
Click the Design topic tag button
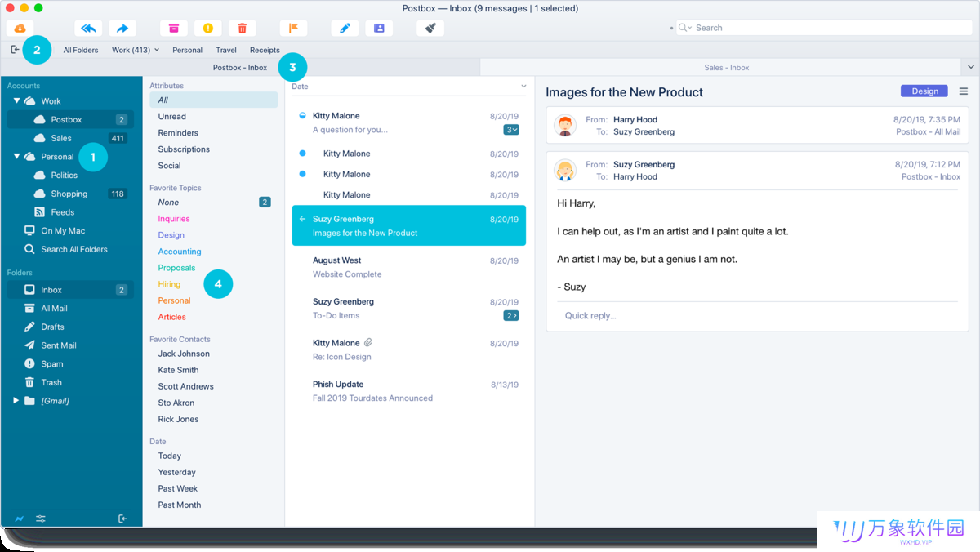[x=924, y=91]
